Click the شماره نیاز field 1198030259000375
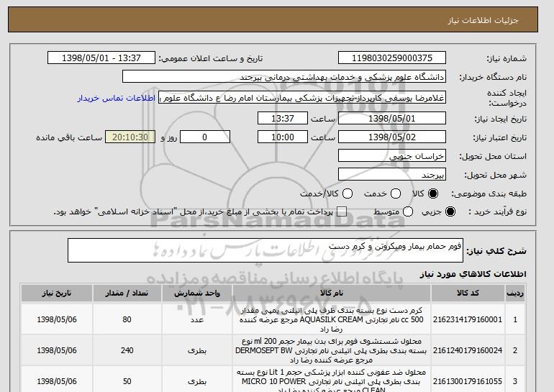 click(392, 58)
